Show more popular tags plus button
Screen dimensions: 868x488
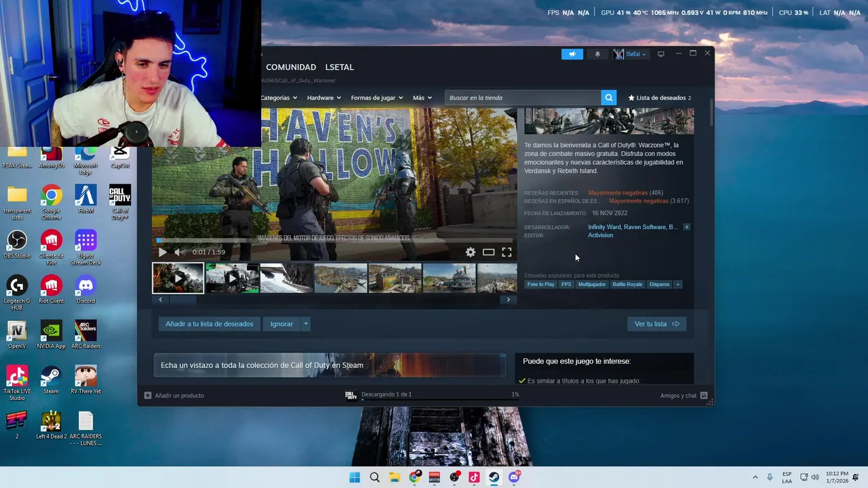(x=677, y=285)
